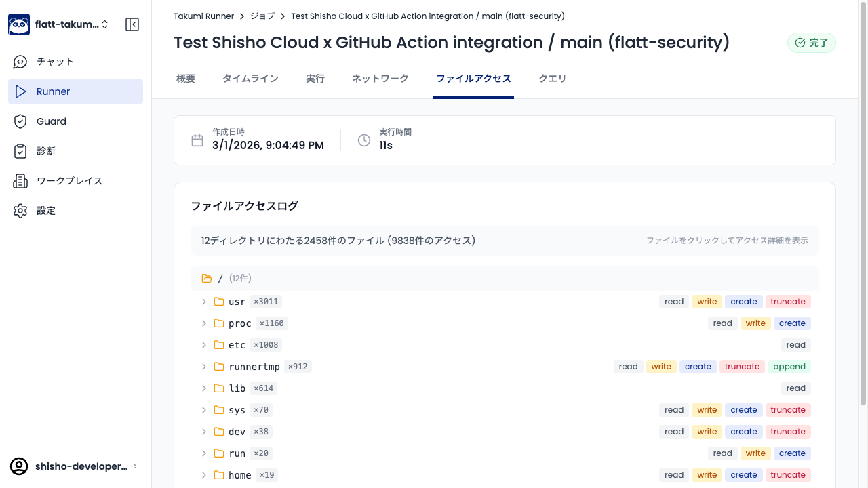Switch to the ネットワーク tab
This screenshot has width=868, height=488.
380,79
